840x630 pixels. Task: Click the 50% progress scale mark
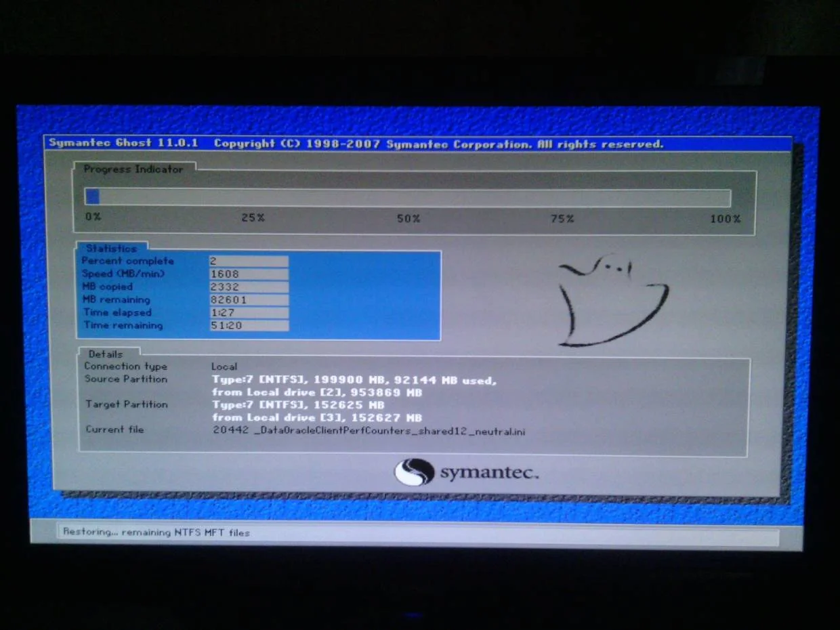pos(408,219)
